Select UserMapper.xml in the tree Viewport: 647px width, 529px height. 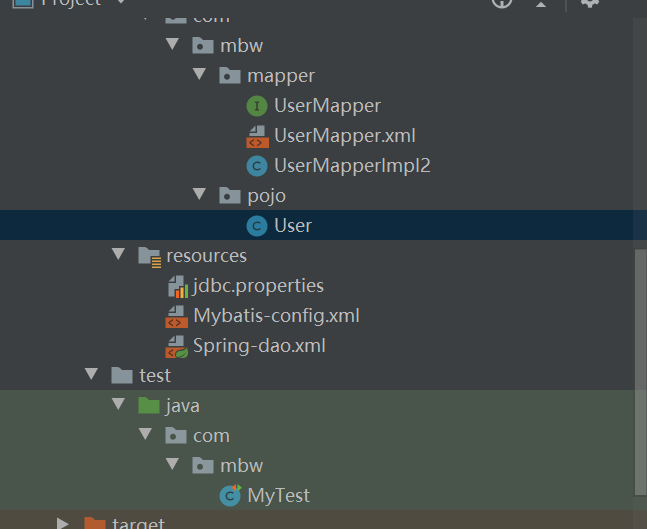click(x=345, y=136)
